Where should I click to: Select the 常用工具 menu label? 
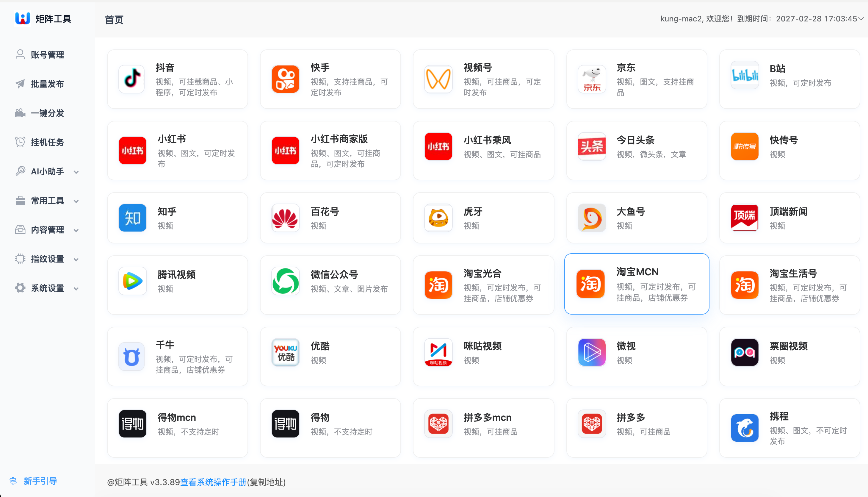click(47, 201)
